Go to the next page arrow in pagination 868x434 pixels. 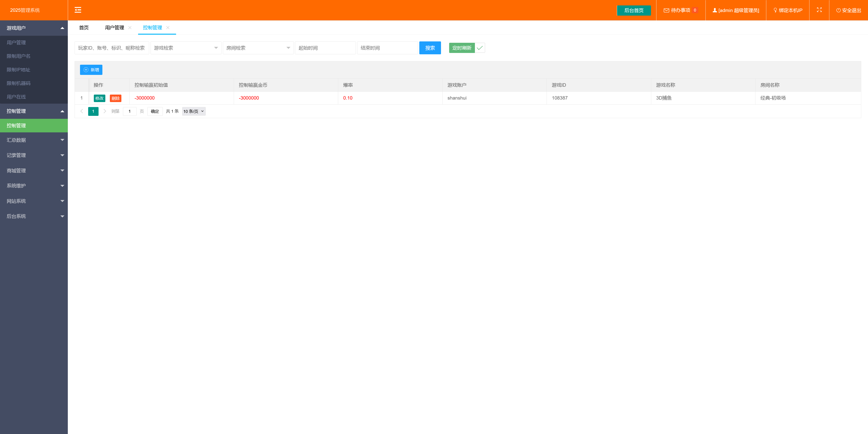105,111
